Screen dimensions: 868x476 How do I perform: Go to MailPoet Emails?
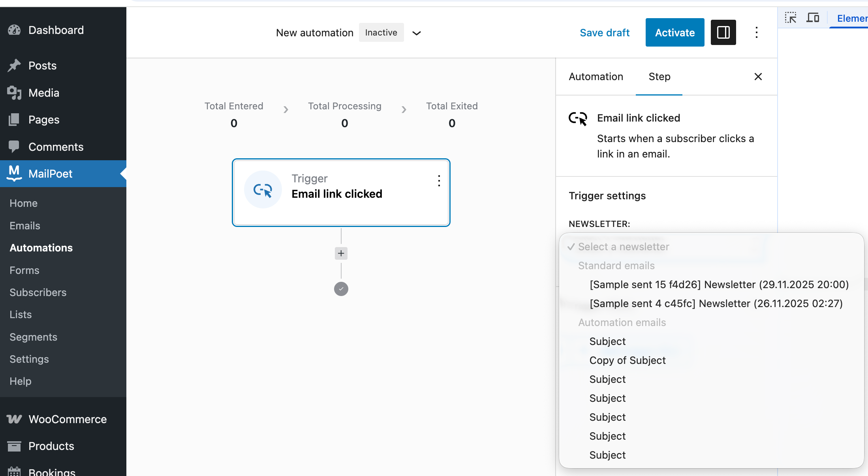point(25,226)
